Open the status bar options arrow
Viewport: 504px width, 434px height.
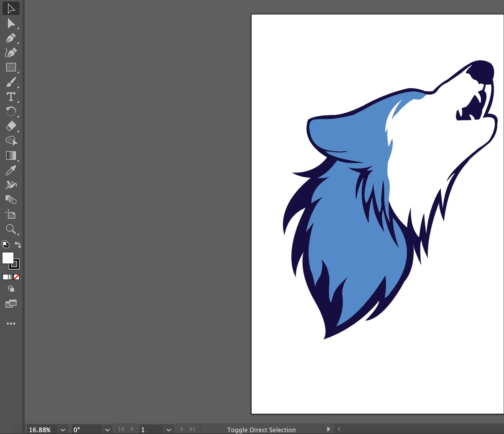pyautogui.click(x=328, y=429)
